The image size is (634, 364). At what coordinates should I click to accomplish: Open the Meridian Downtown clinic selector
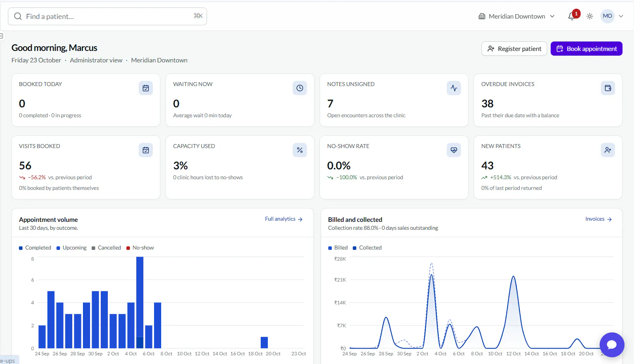tap(517, 16)
